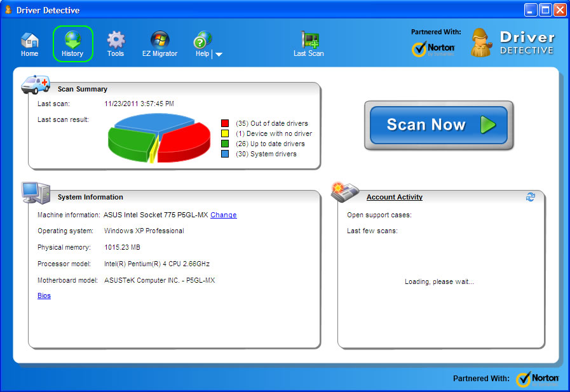Click the System Information computer icon
This screenshot has width=570, height=392.
click(x=36, y=192)
